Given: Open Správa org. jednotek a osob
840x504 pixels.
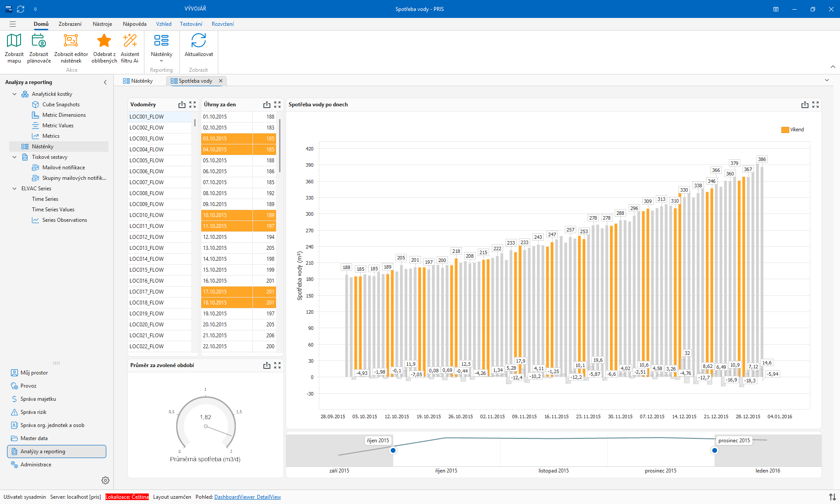Looking at the screenshot, I should click(x=57, y=425).
